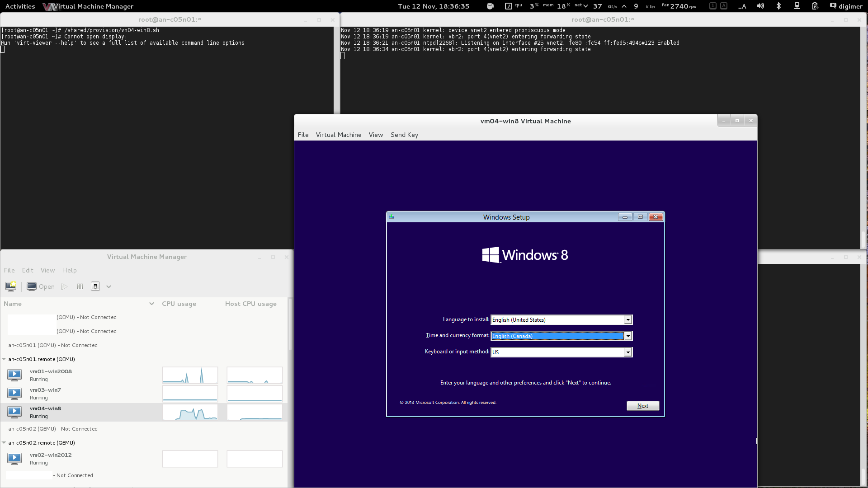
Task: Click the vm04-win8 CPU usage graph
Action: tap(190, 412)
